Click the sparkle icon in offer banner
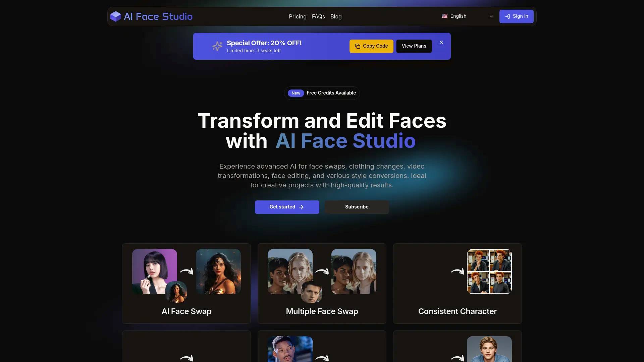 [217, 46]
